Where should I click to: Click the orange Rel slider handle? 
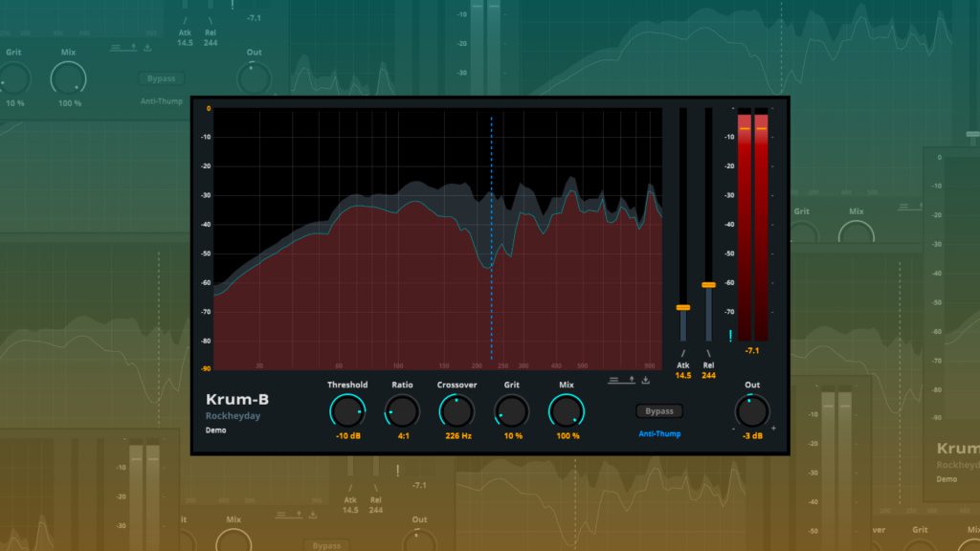[708, 285]
